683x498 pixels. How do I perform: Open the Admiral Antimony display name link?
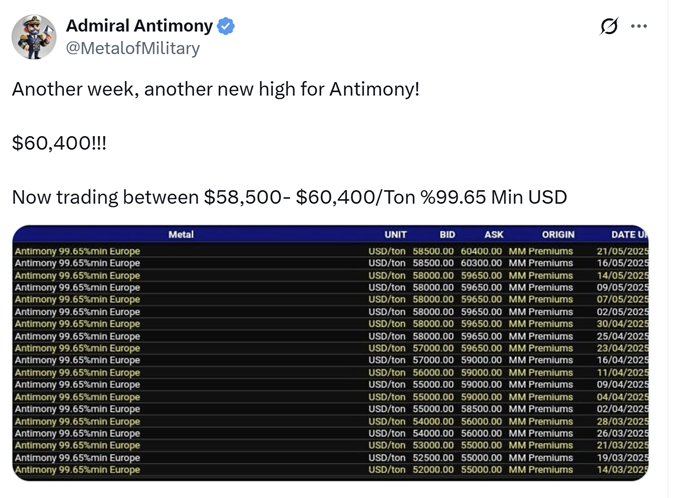(139, 26)
